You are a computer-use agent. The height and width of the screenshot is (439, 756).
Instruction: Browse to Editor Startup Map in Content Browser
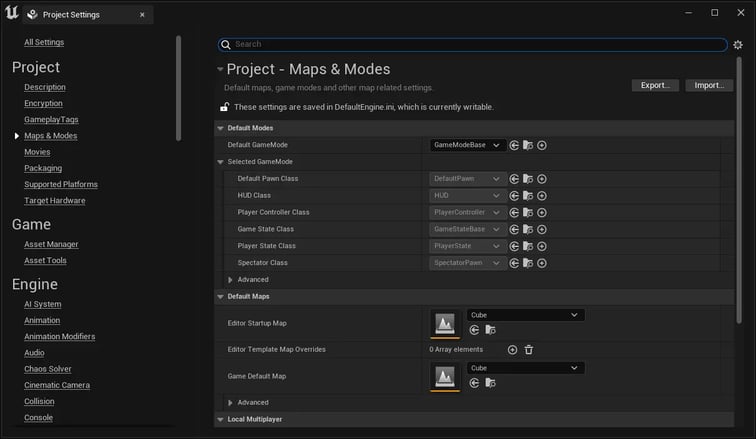coord(490,330)
